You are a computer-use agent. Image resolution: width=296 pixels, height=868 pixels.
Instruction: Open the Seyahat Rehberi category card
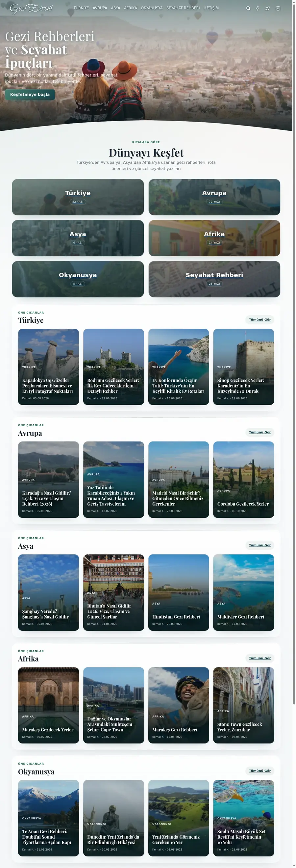tap(214, 279)
